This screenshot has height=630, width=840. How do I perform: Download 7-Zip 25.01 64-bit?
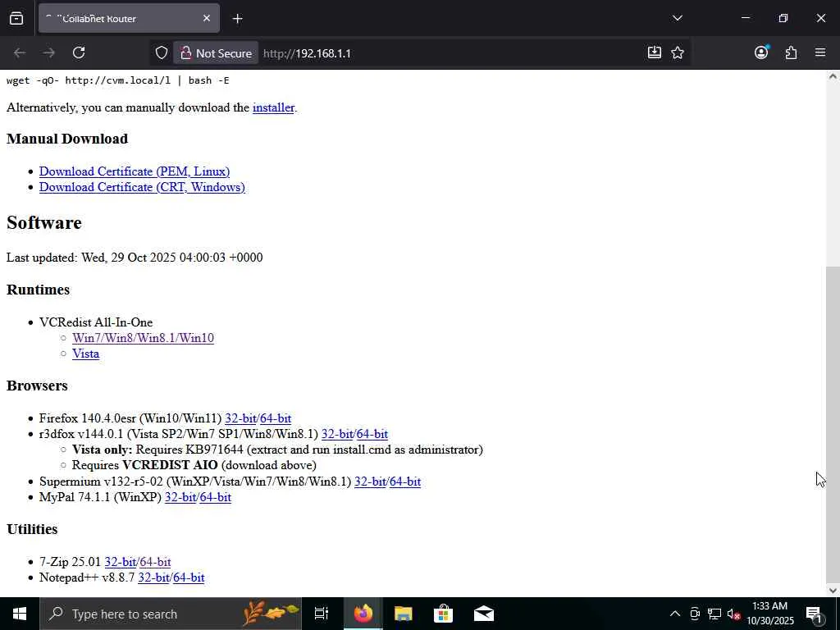coord(155,562)
